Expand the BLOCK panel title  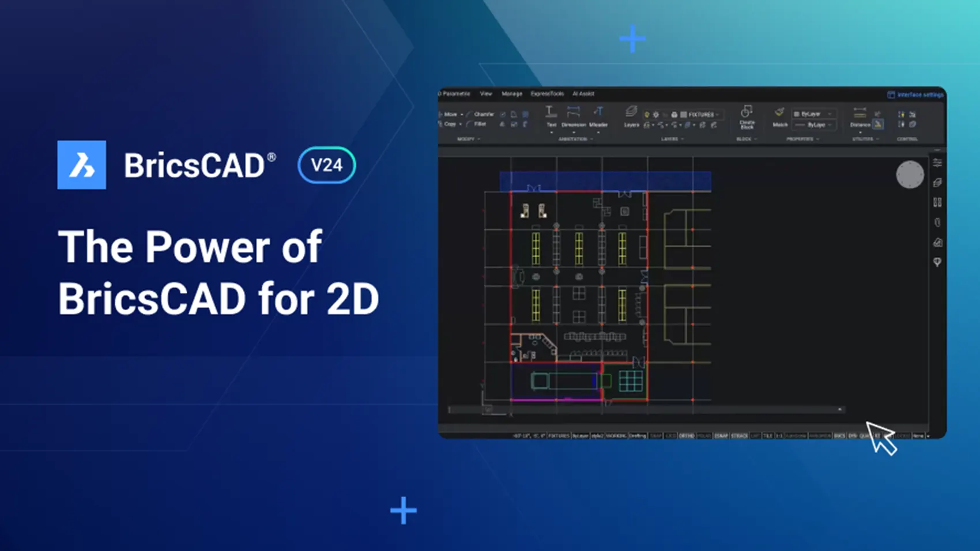pyautogui.click(x=747, y=139)
